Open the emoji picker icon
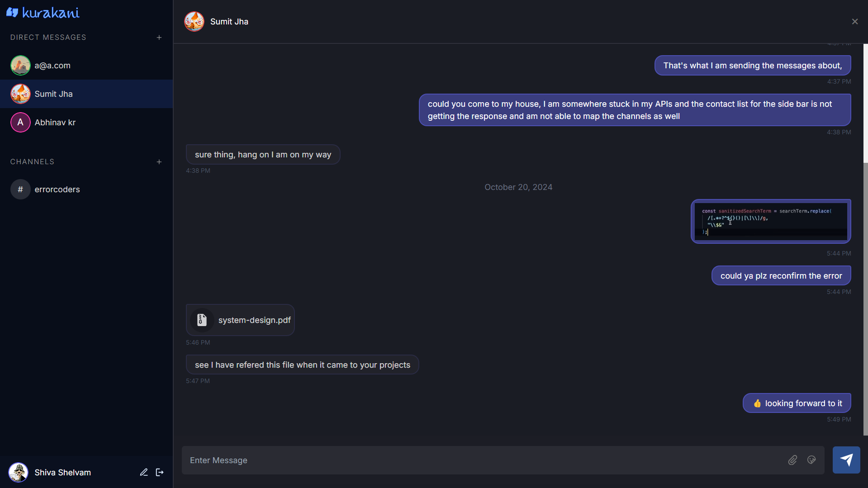This screenshot has height=488, width=868. 811,460
